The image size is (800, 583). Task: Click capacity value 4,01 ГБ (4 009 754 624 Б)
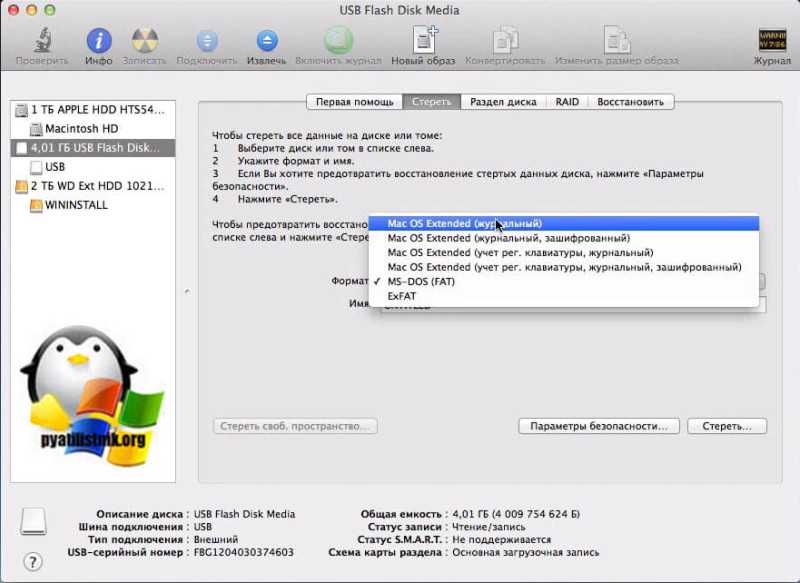(x=516, y=514)
